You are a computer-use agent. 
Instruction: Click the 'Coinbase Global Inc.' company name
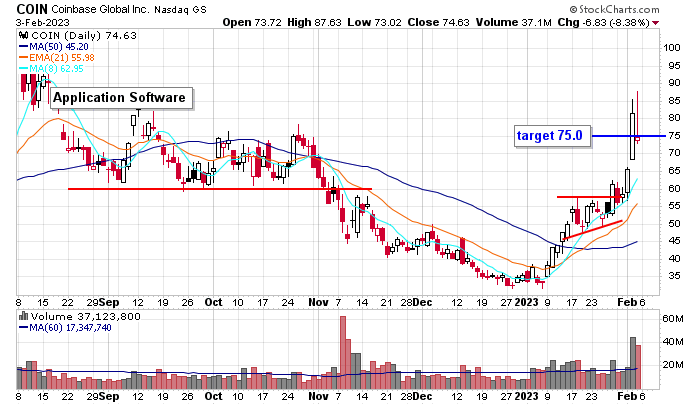click(101, 9)
